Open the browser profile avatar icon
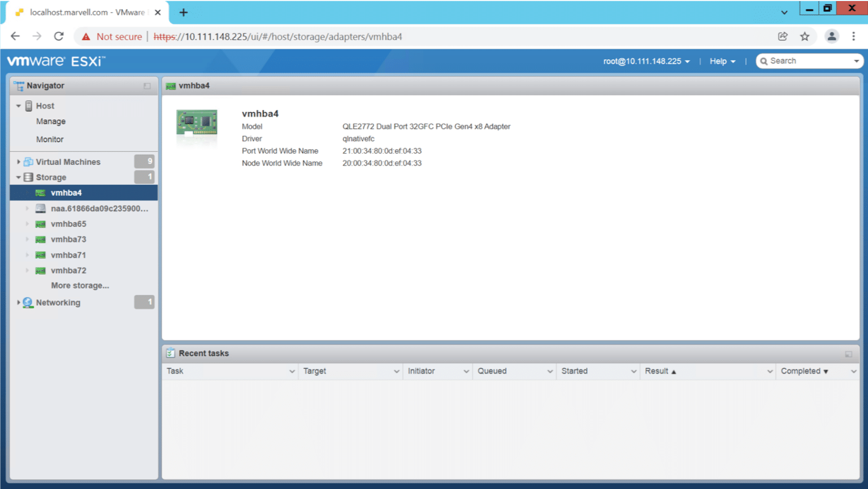Viewport: 868px width, 489px height. pyautogui.click(x=832, y=36)
